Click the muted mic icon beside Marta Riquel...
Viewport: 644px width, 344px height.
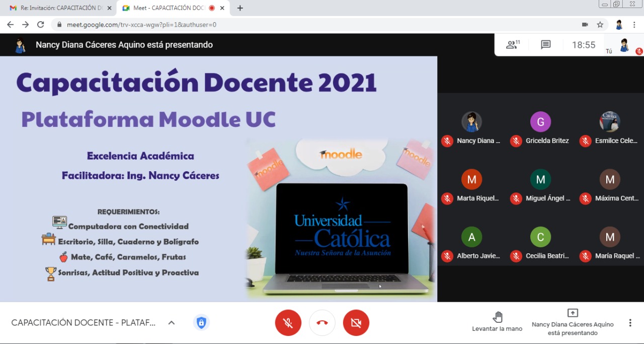(447, 198)
